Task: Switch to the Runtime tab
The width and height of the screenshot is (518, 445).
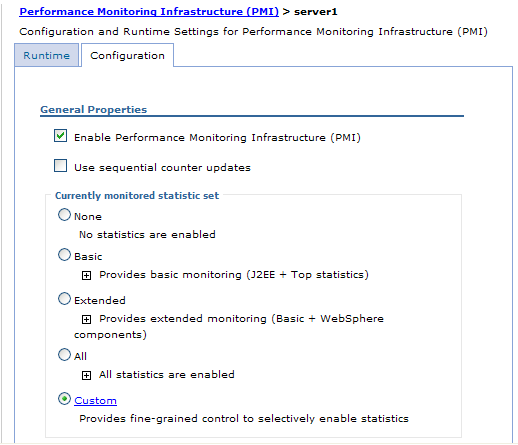Action: [47, 55]
